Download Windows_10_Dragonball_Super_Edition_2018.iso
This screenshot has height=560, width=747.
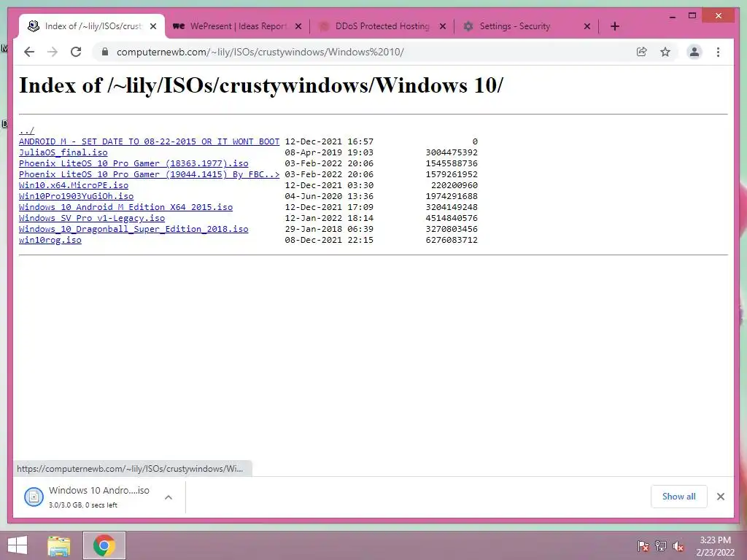pos(133,229)
